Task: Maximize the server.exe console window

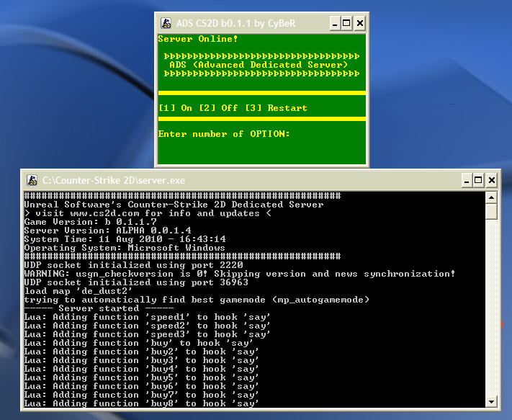Action: point(478,180)
